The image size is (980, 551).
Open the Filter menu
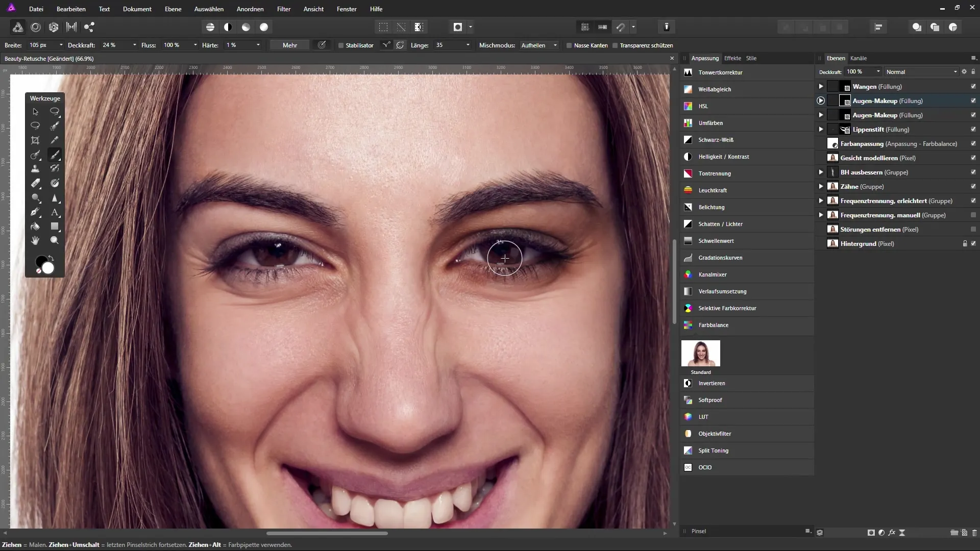tap(284, 9)
